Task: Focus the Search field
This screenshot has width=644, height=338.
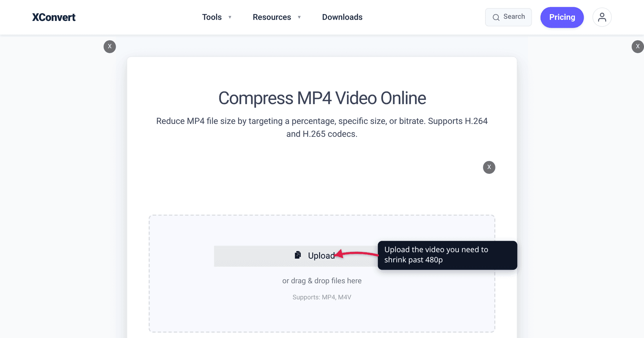Action: (508, 17)
